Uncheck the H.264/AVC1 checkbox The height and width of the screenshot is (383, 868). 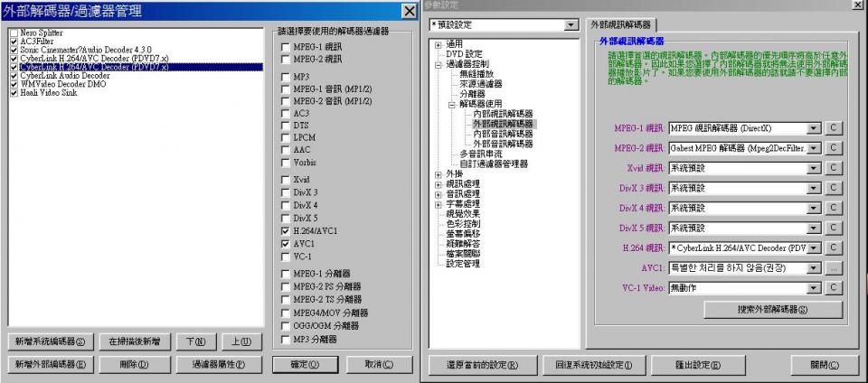coord(285,231)
